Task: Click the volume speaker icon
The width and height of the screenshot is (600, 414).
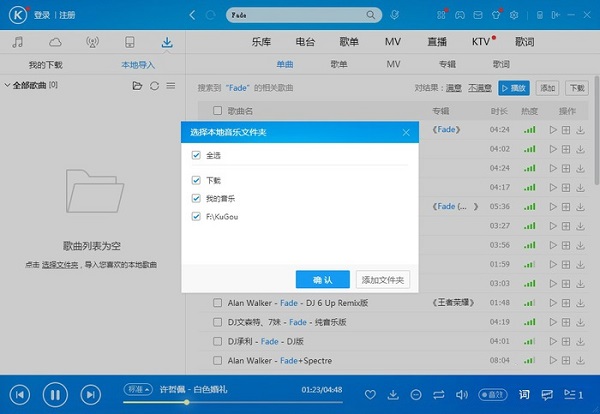Action: click(x=462, y=394)
